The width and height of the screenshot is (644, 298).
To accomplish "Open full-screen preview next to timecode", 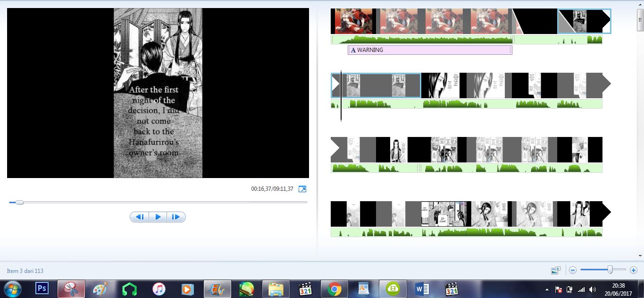I will (x=302, y=189).
